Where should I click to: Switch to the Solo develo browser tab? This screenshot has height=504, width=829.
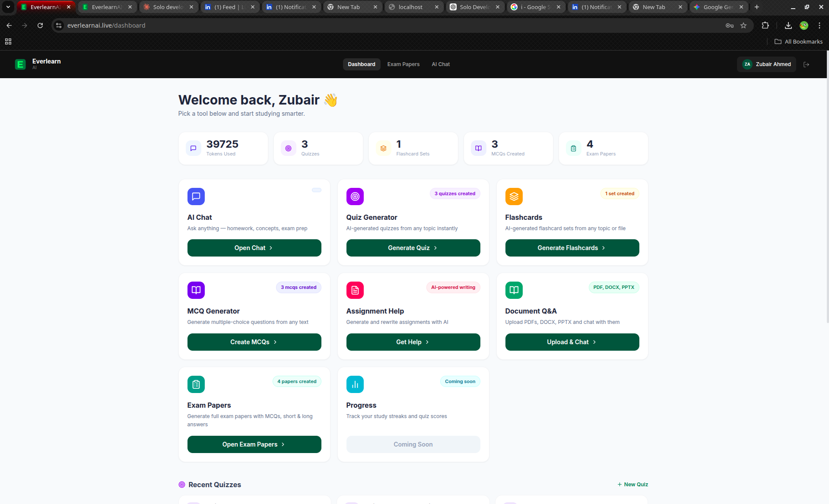pyautogui.click(x=168, y=7)
